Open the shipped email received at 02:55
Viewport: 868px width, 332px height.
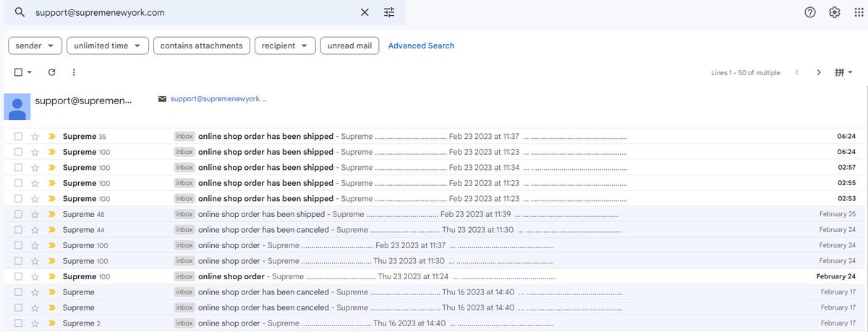coord(434,183)
